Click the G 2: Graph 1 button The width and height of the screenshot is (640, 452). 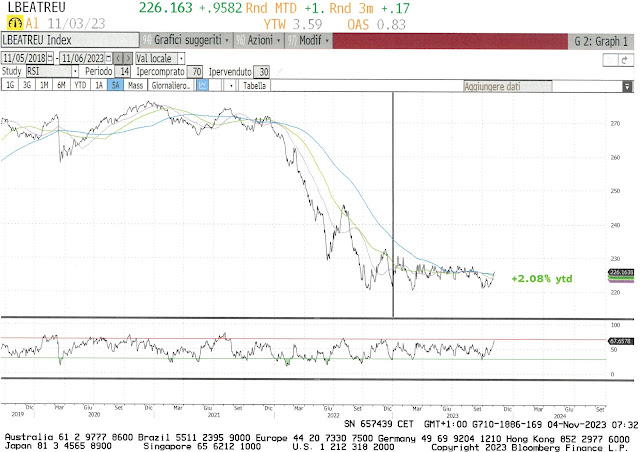pos(601,41)
